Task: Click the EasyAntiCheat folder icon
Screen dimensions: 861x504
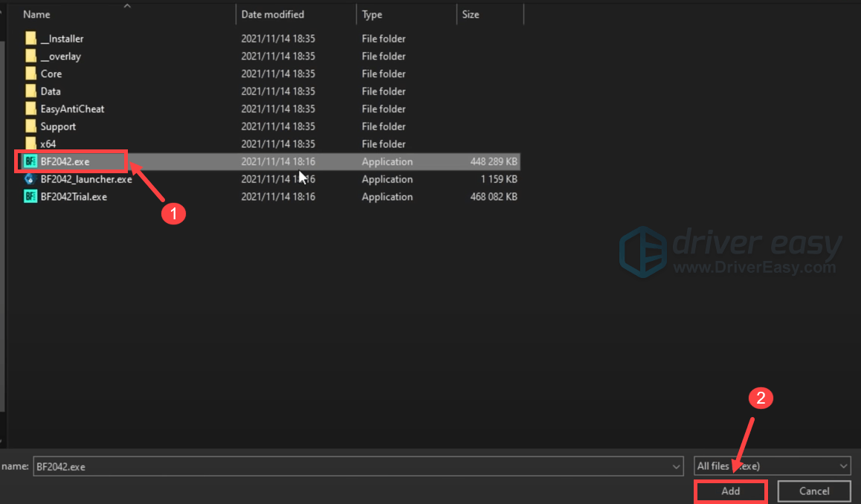Action: tap(30, 109)
